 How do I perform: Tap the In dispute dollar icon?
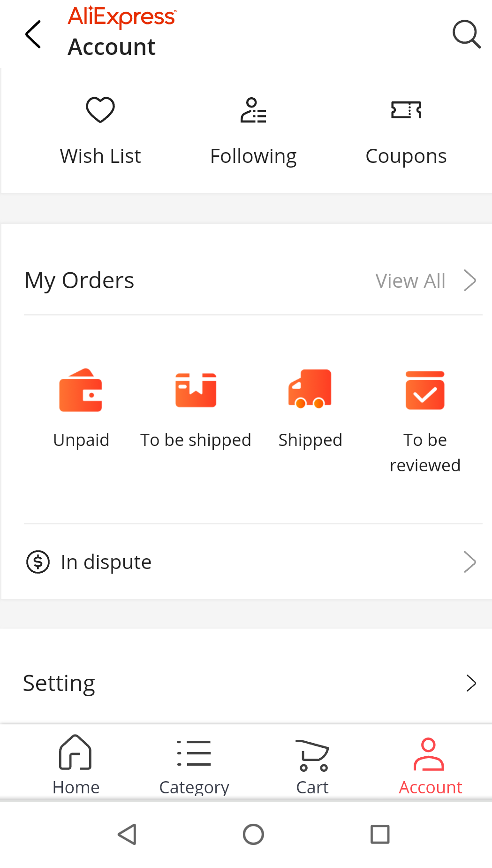click(38, 562)
